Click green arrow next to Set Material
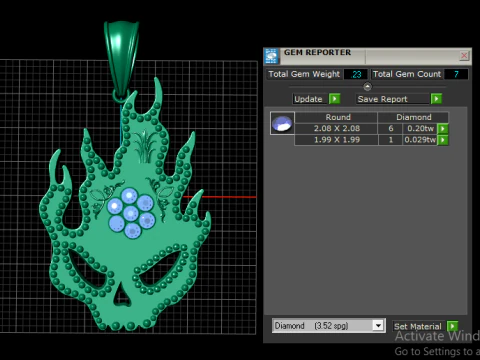 452,326
